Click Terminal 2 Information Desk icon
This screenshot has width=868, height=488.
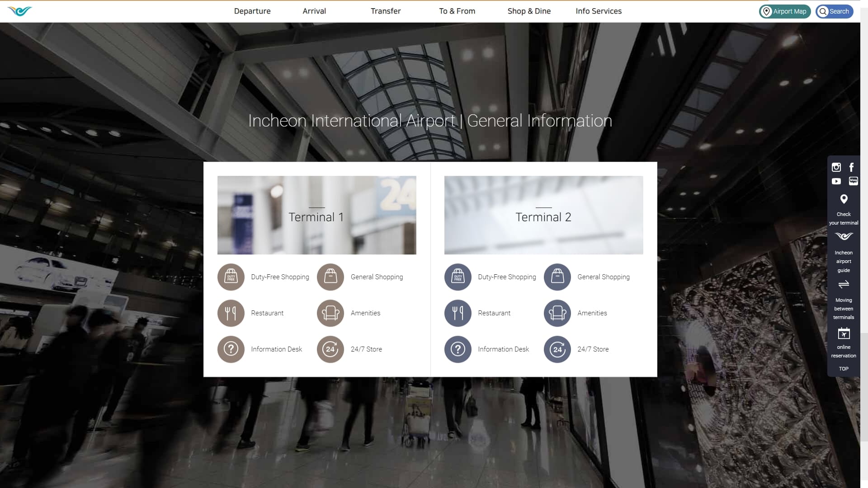tap(458, 349)
